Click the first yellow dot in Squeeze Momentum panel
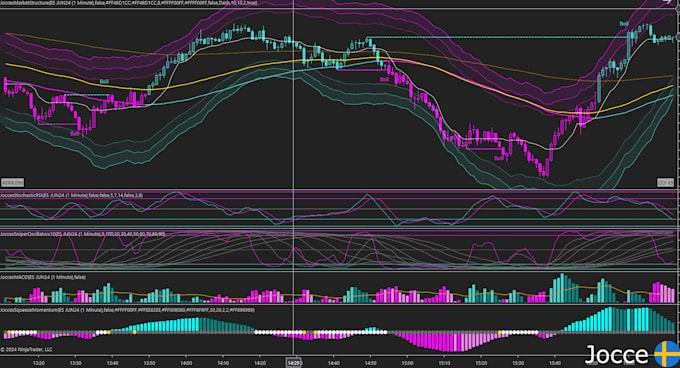680x368 pixels. point(9,332)
